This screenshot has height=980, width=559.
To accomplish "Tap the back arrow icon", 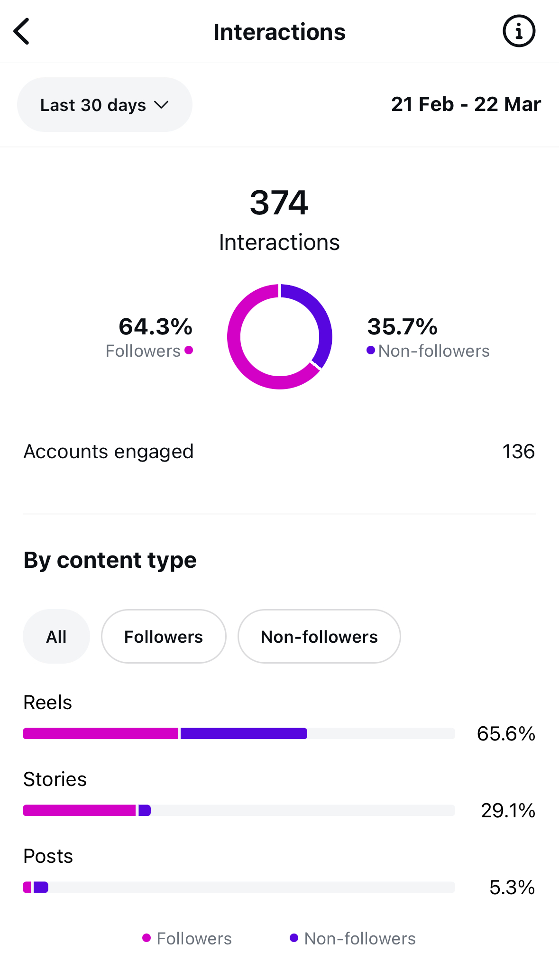I will click(22, 32).
